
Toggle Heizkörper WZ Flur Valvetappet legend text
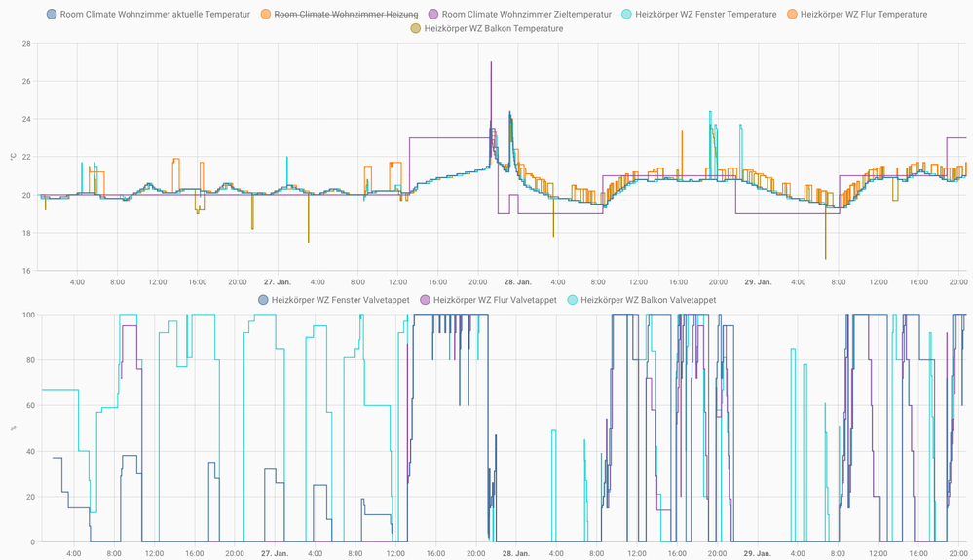495,300
